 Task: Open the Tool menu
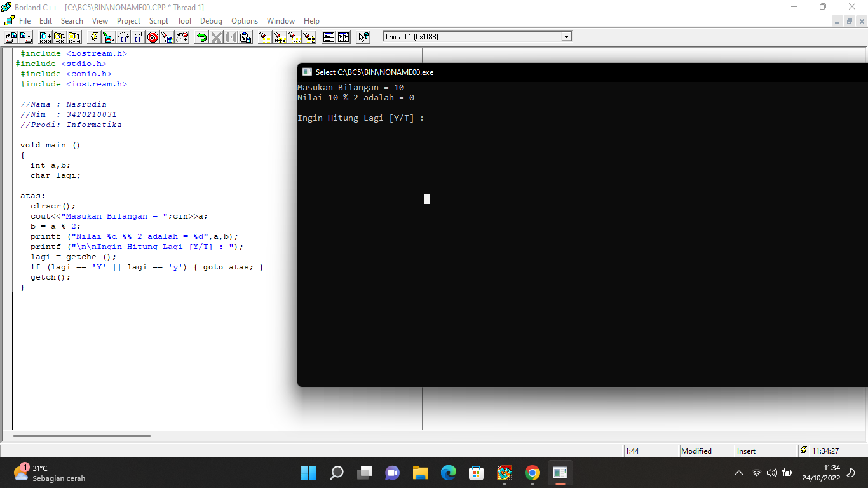(x=184, y=21)
